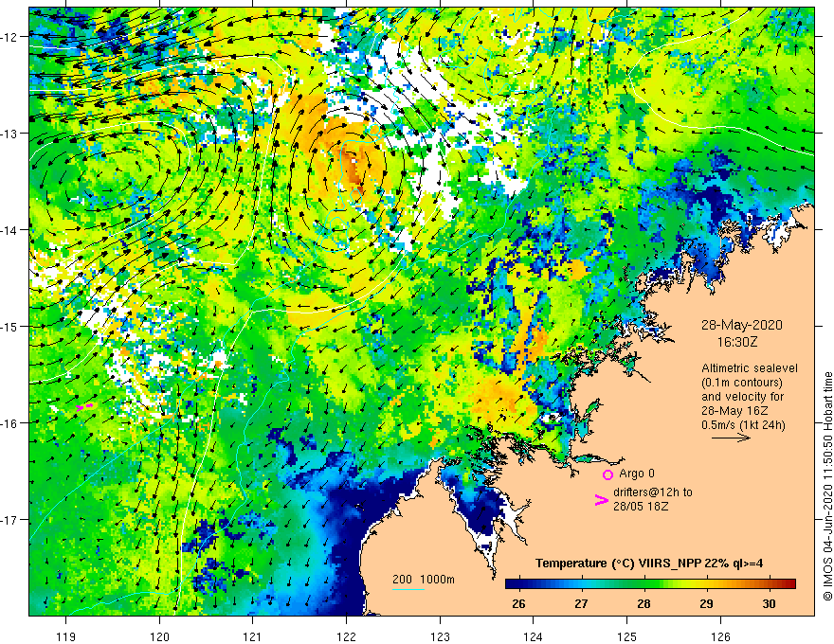Click latitude axis label -14
This screenshot has height=644, width=834.
(x=9, y=230)
